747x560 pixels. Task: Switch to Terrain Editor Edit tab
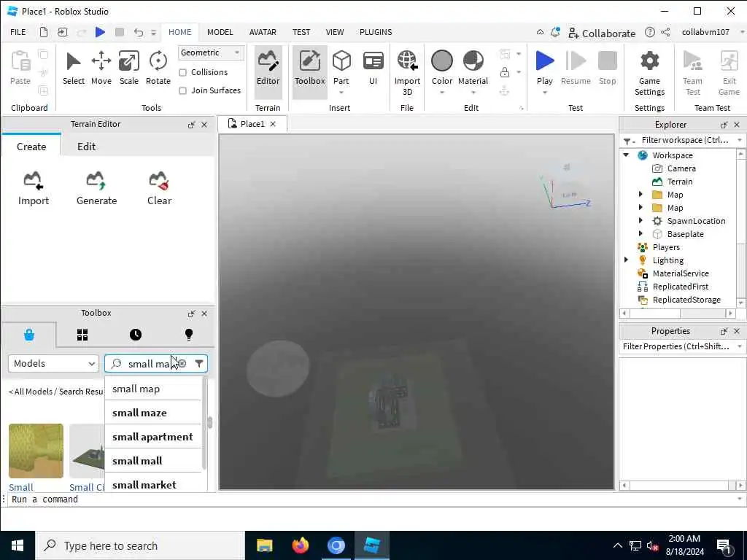coord(86,147)
